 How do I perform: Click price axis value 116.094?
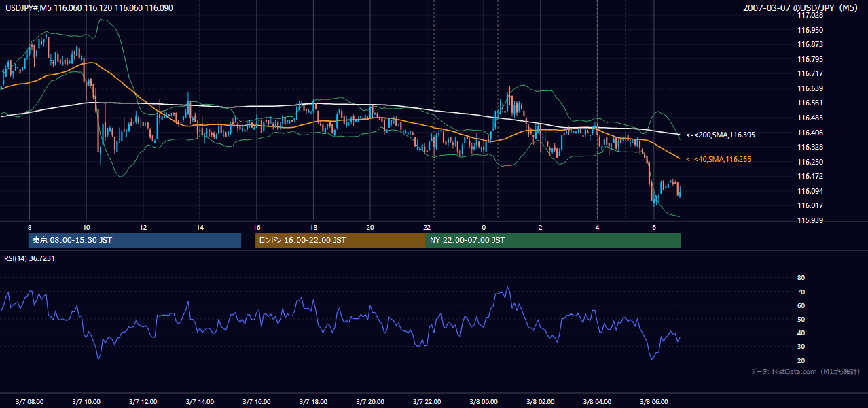tap(810, 191)
